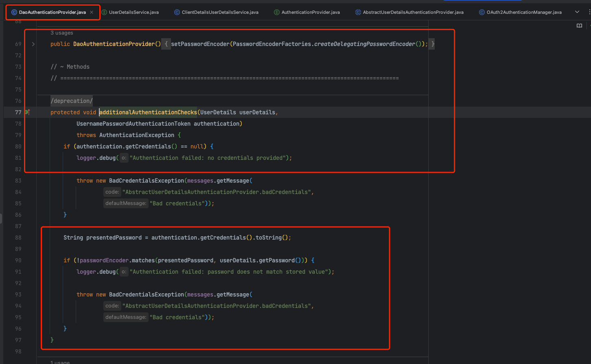Image resolution: width=591 pixels, height=364 pixels.
Task: Click line number 88 in the gutter
Action: [18, 238]
